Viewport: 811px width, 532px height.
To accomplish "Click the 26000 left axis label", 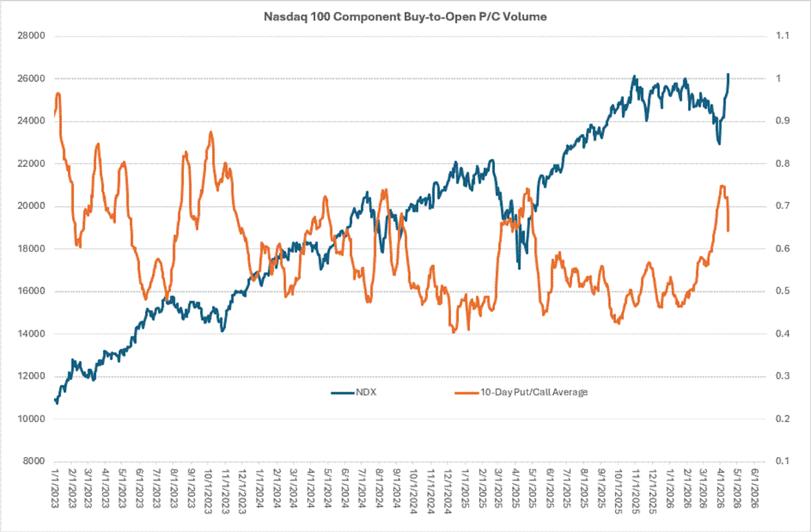I will (x=31, y=78).
